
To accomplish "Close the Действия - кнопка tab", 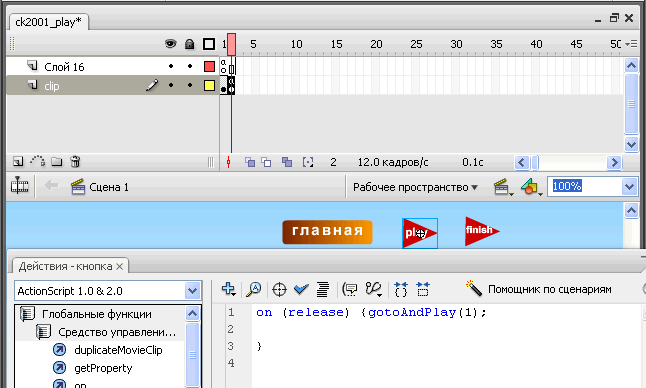I will [119, 266].
